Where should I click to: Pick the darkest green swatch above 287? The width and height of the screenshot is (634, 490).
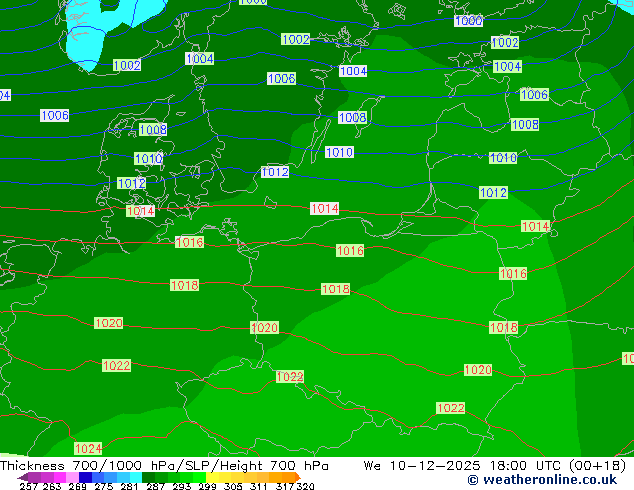tap(148, 477)
